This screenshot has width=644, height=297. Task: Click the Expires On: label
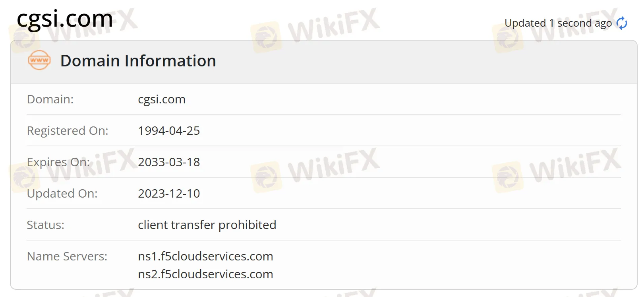click(x=58, y=162)
